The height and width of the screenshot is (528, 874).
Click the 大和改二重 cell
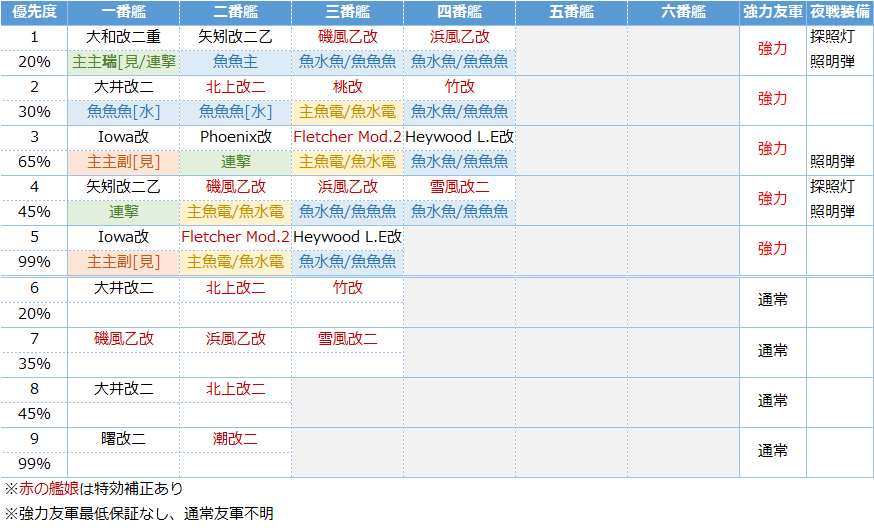tap(123, 37)
